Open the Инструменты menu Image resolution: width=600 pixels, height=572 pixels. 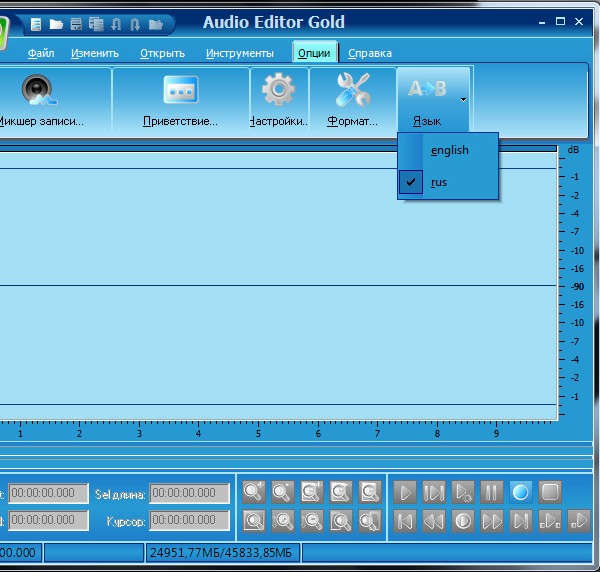coord(239,53)
